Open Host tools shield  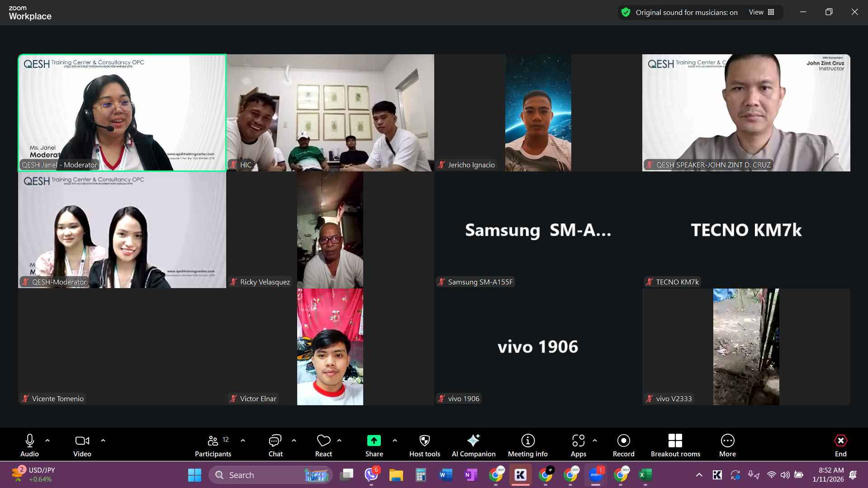[425, 445]
